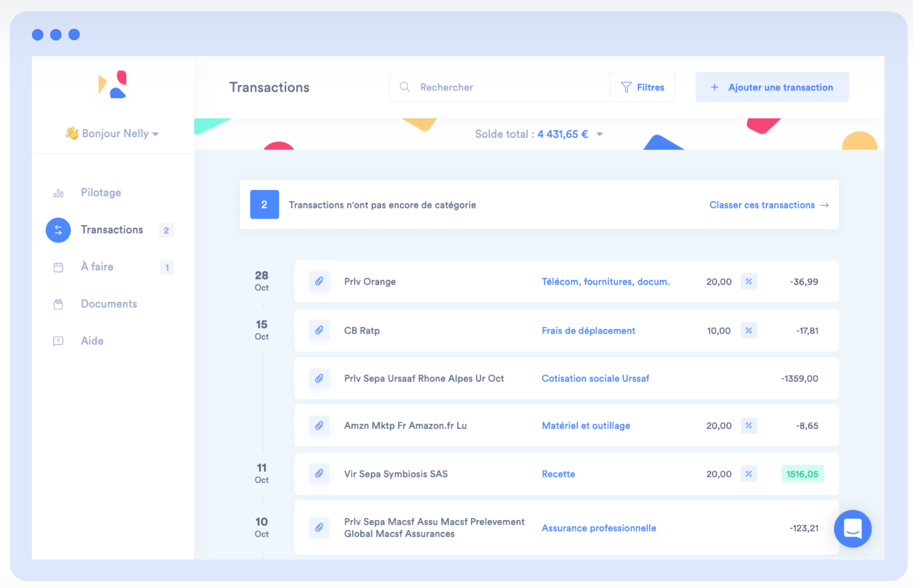Click the percent icon on Prlv Orange row
The height and width of the screenshot is (588, 913).
pyautogui.click(x=749, y=281)
